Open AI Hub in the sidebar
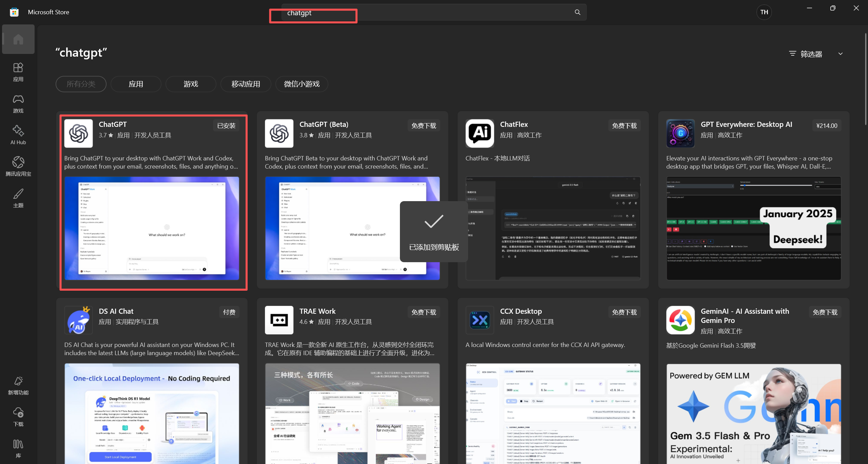This screenshot has width=868, height=464. (x=18, y=135)
